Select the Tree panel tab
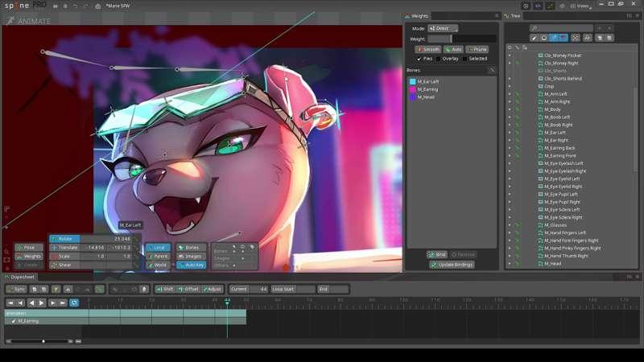644x362 pixels. [x=513, y=16]
